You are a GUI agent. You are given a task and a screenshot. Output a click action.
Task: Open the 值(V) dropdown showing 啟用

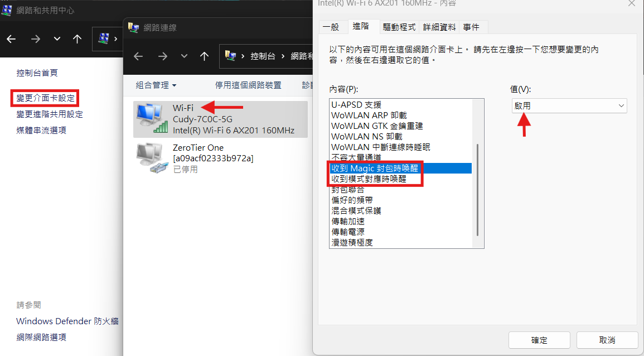tap(569, 105)
